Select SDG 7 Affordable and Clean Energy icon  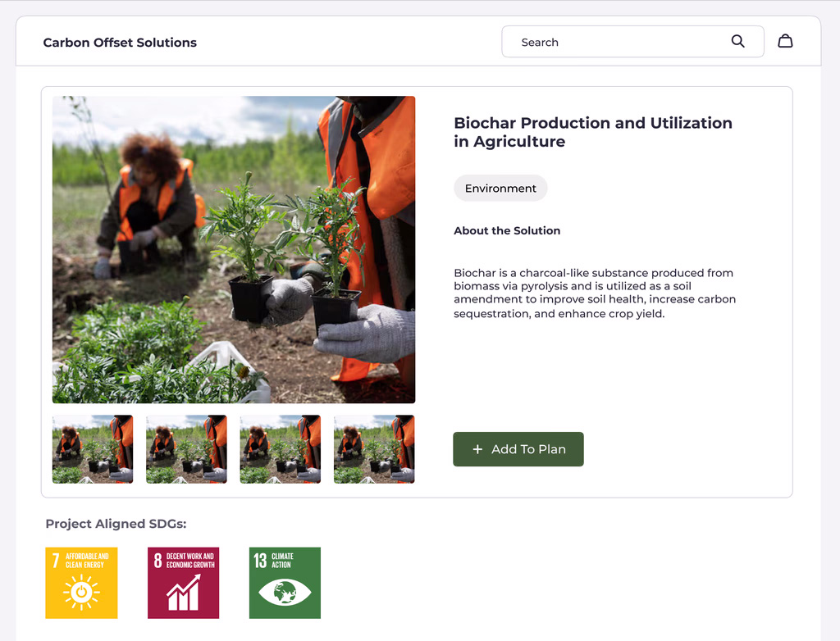[81, 583]
